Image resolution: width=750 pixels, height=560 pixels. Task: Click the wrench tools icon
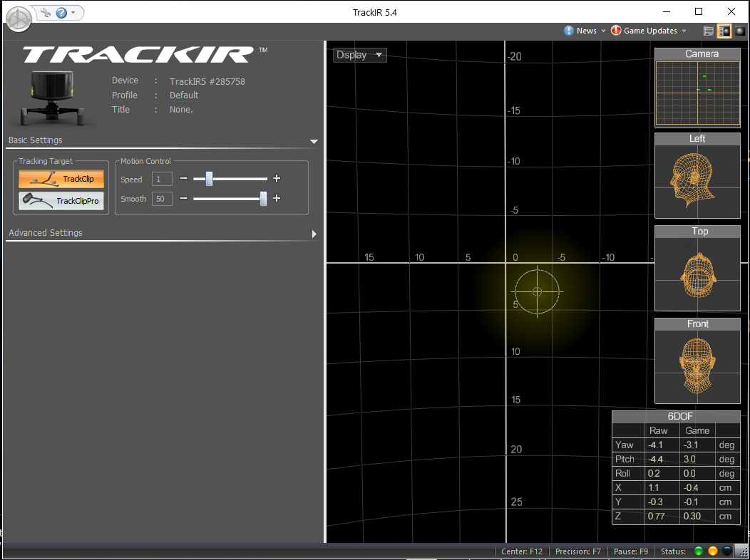46,12
